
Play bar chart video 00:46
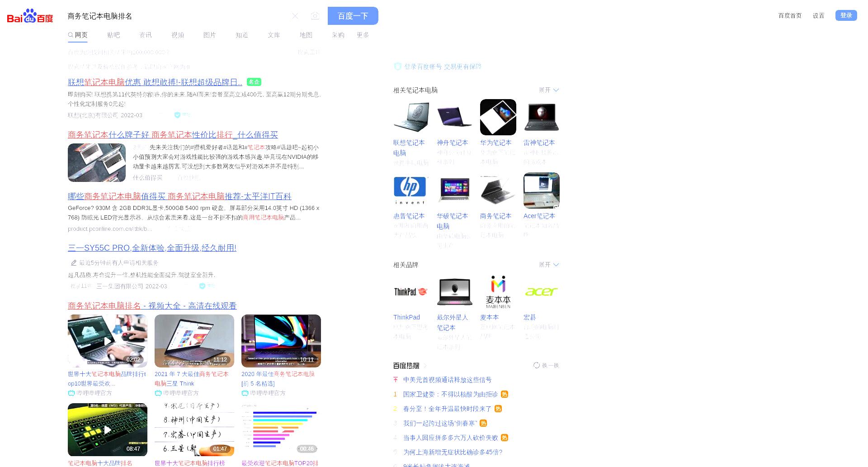(x=281, y=429)
